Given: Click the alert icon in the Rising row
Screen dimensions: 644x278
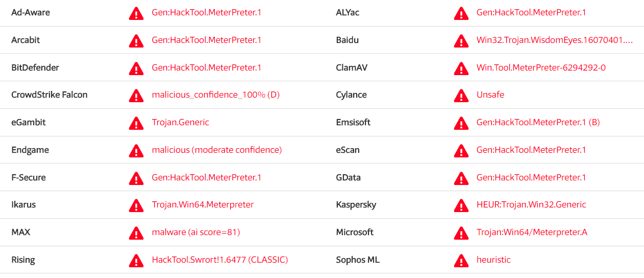Looking at the screenshot, I should (x=136, y=260).
